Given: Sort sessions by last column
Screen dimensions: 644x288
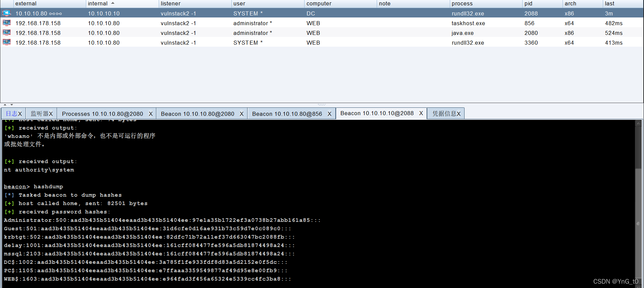Looking at the screenshot, I should pyautogui.click(x=623, y=4).
